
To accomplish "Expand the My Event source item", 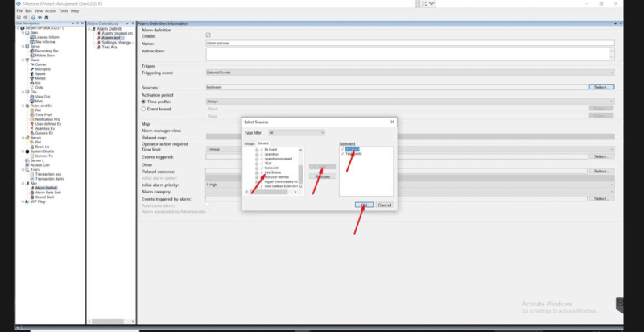I will pos(257,150).
